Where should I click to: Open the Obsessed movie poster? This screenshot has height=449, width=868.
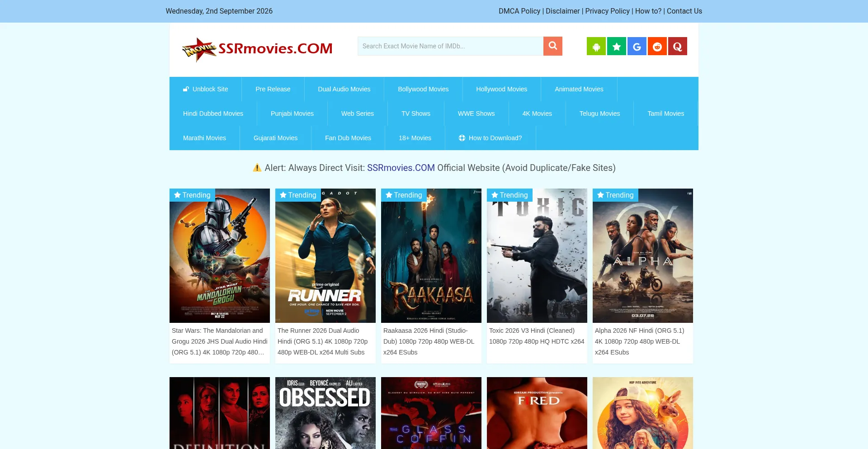click(325, 413)
